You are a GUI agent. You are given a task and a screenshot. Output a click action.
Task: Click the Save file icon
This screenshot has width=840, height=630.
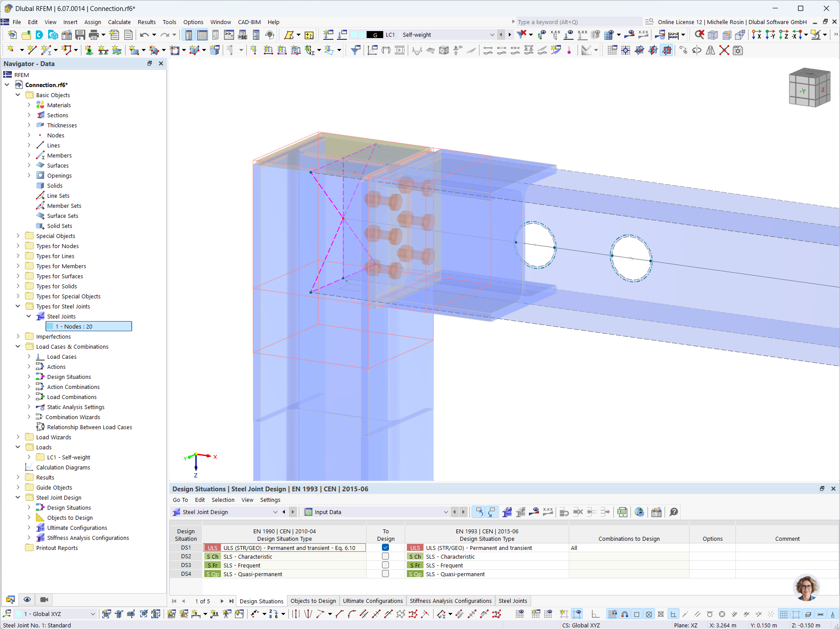pos(80,35)
